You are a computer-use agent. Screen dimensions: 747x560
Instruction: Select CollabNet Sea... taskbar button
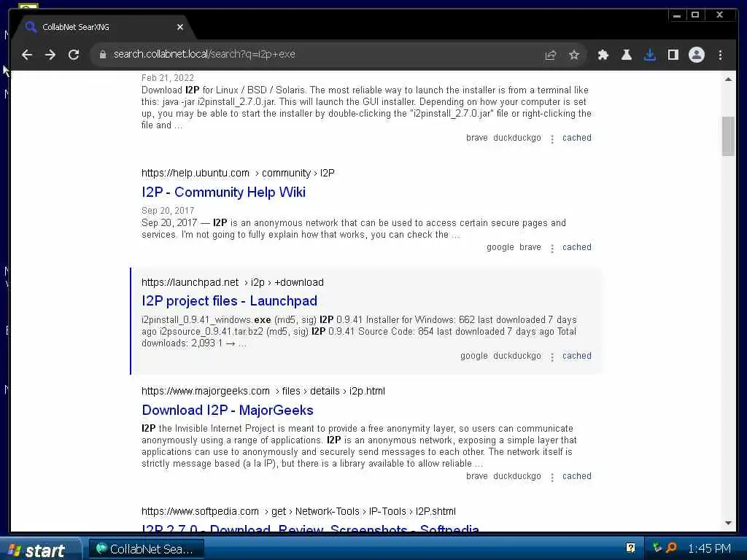click(x=147, y=549)
